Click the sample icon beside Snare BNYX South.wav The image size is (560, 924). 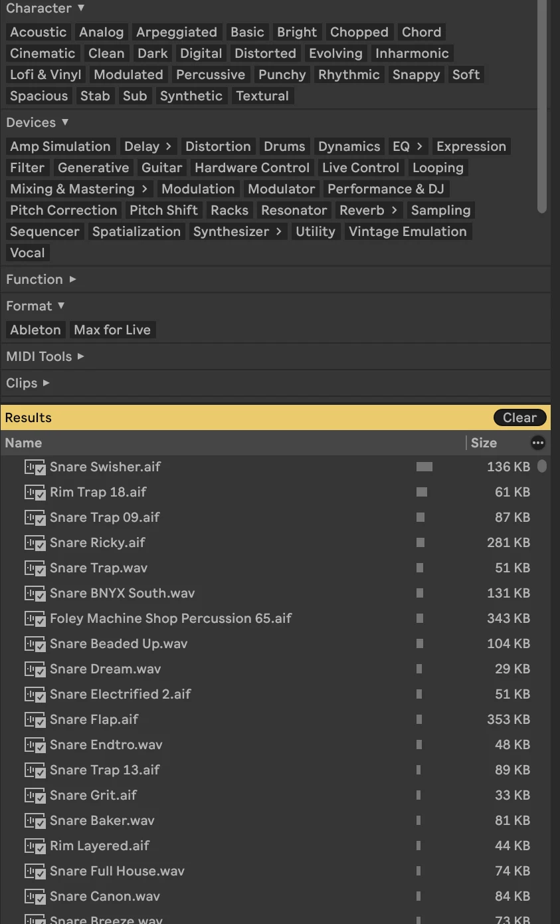(35, 593)
